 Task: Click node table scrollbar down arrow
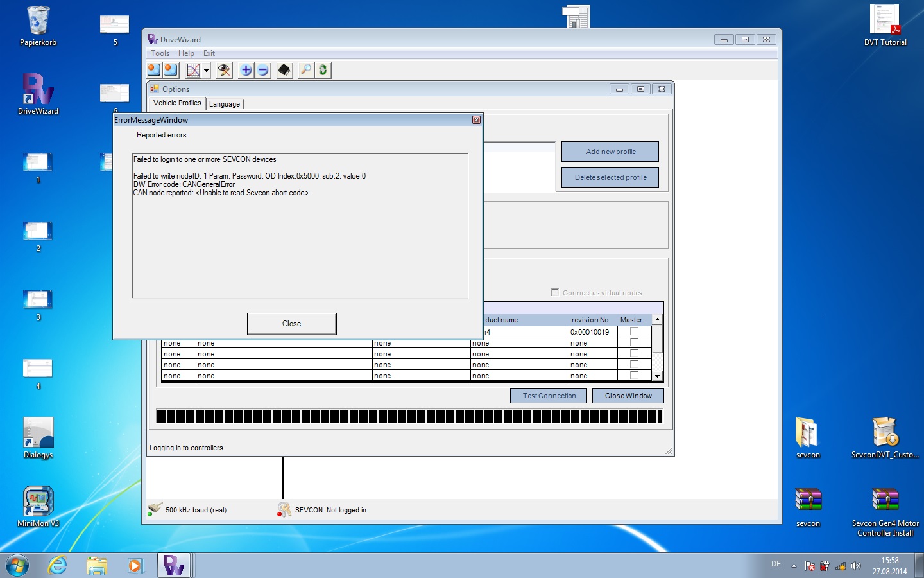(x=657, y=376)
